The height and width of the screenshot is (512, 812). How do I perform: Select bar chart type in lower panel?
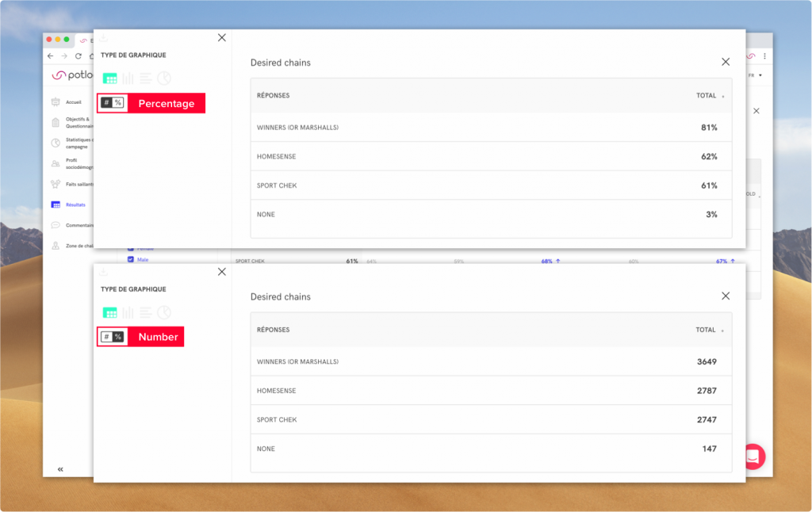point(128,313)
